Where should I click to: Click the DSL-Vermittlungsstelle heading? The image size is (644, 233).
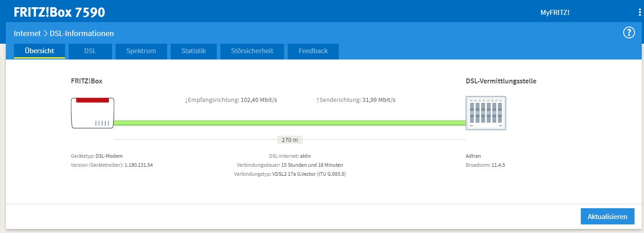[501, 81]
